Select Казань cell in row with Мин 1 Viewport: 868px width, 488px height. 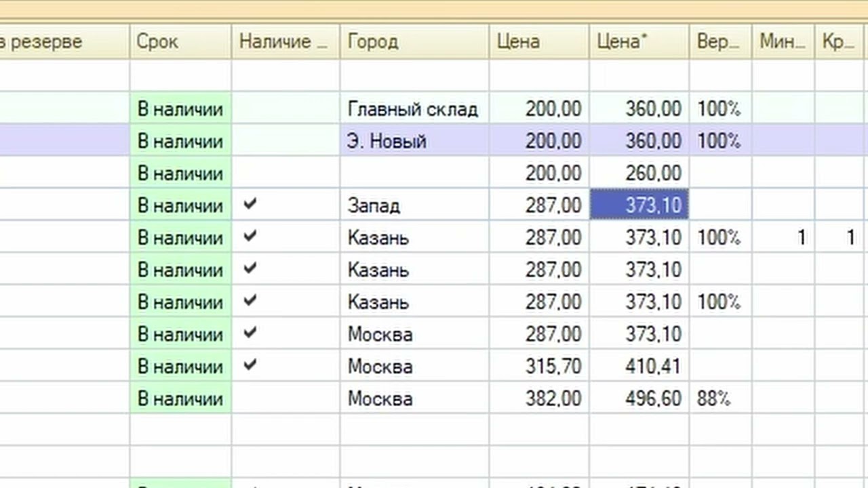click(x=414, y=238)
